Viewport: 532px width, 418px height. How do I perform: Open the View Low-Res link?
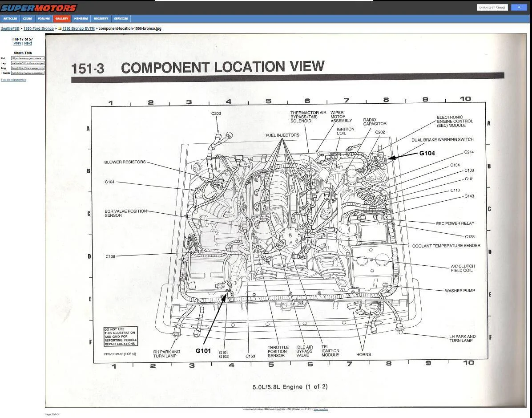point(322,410)
